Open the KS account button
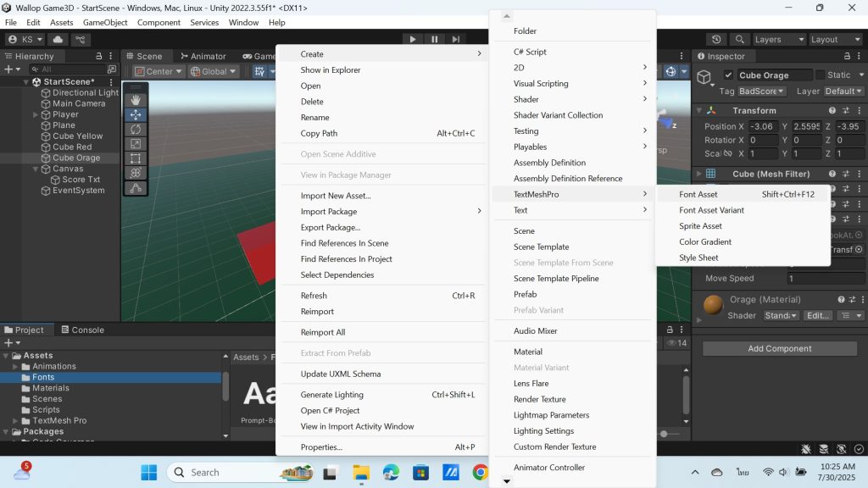This screenshot has height=488, width=868. pyautogui.click(x=26, y=39)
